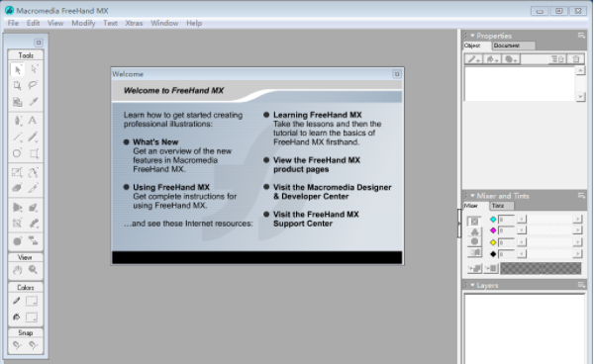
Task: Collapse the Properties panel
Action: click(472, 36)
